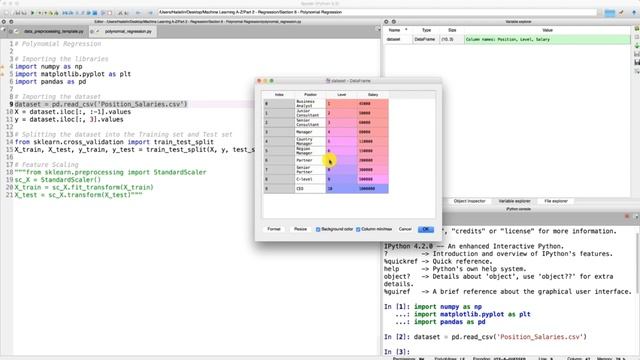The height and width of the screenshot is (360, 640).
Task: Click Cancel in the DataFrame dialog
Action: coord(405,229)
